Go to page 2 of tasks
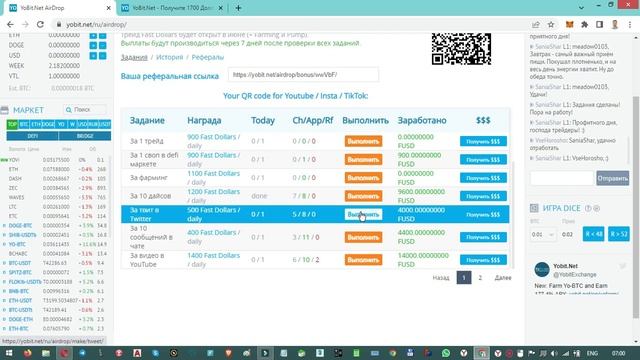The width and height of the screenshot is (640, 360). pyautogui.click(x=480, y=278)
